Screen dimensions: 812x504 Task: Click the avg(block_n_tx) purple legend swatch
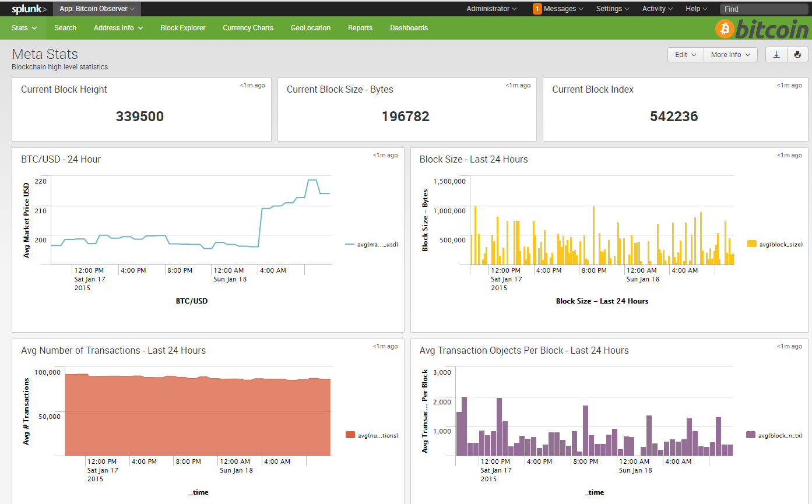[x=751, y=435]
